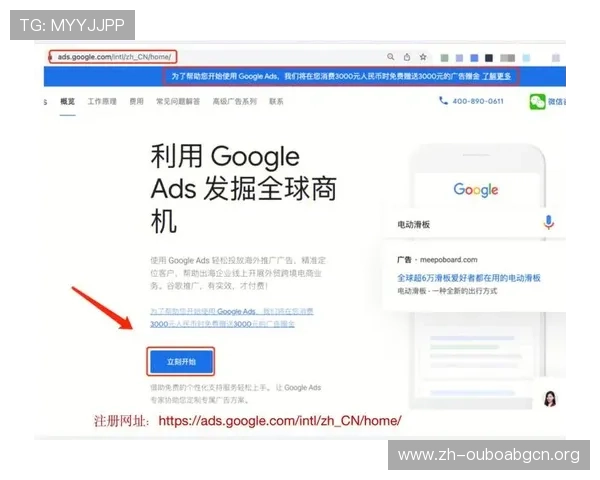Bookmark page with the star icon
Image resolution: width=600 pixels, height=480 pixels.
(423, 57)
